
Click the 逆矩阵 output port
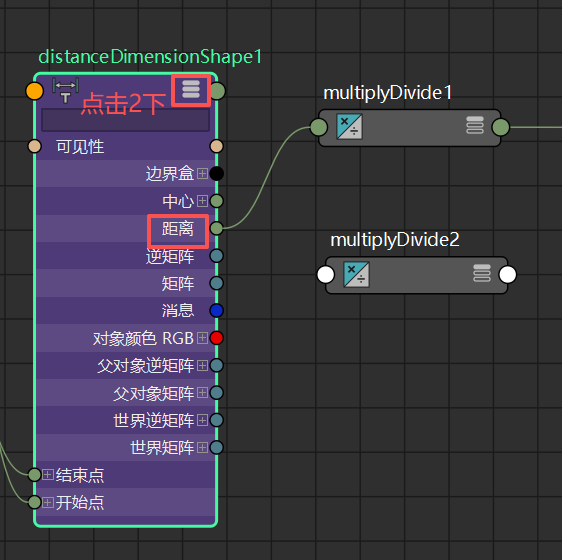(216, 256)
